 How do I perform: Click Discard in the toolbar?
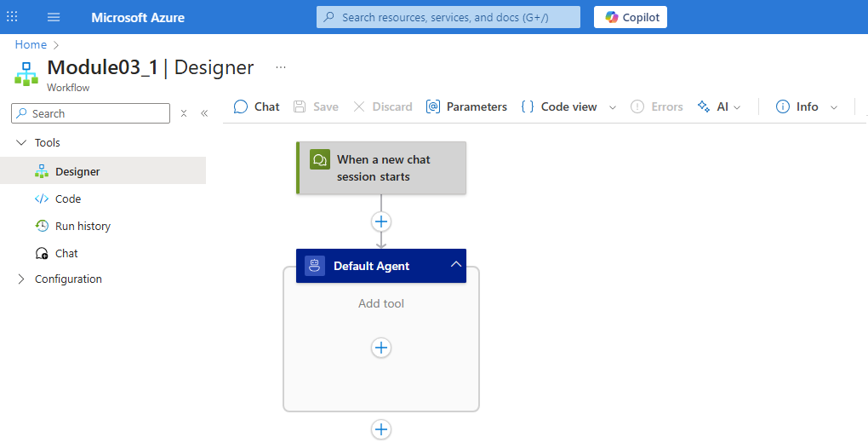point(383,106)
